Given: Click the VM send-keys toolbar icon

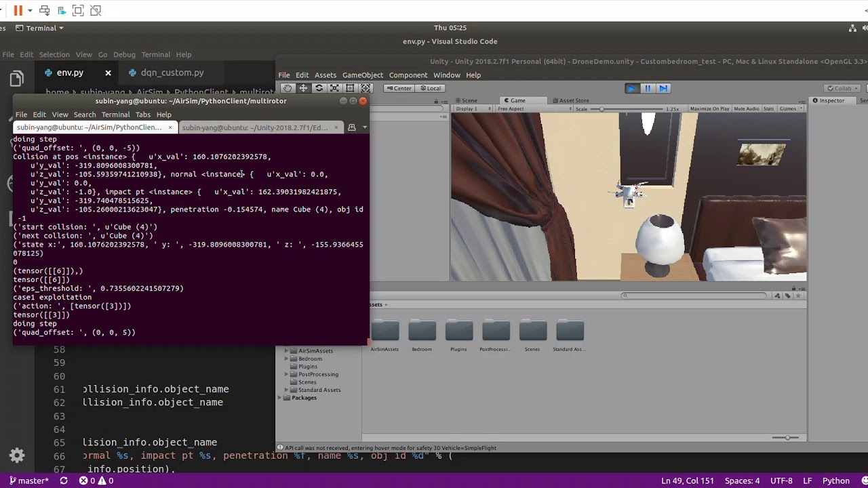Looking at the screenshot, I should (45, 10).
